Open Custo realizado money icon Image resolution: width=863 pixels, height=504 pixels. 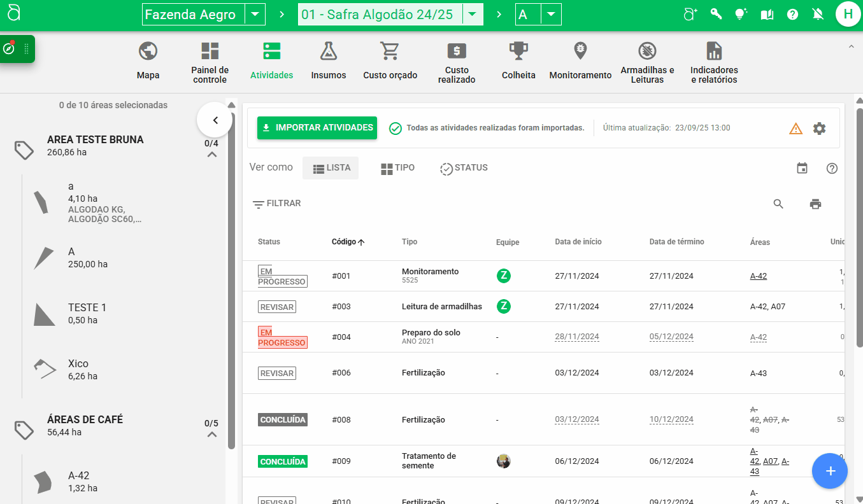457,51
